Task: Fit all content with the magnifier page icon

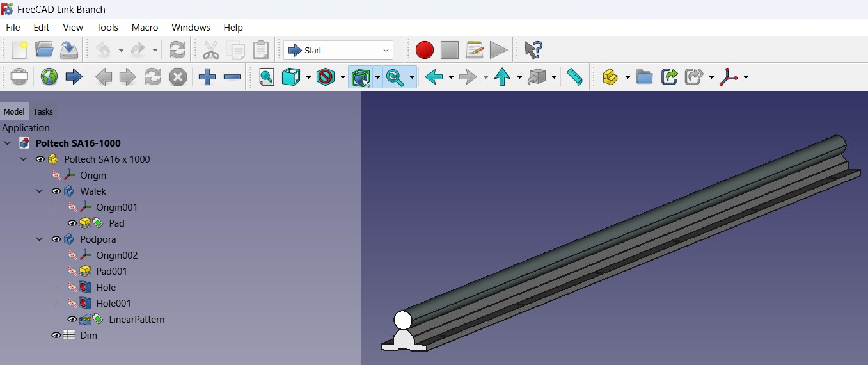Action: (267, 77)
